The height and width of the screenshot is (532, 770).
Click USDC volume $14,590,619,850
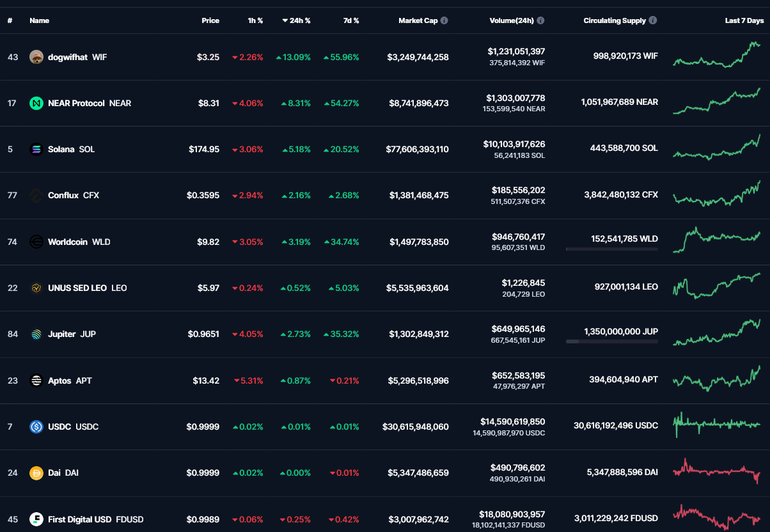click(x=513, y=421)
